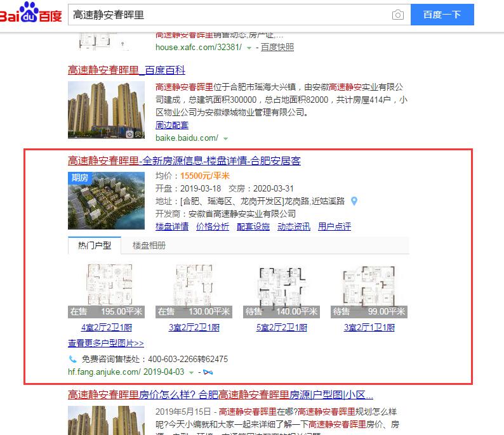The height and width of the screenshot is (435, 504).
Task: Click the 140.00平米 floor plan thumbnail
Action: [282, 290]
